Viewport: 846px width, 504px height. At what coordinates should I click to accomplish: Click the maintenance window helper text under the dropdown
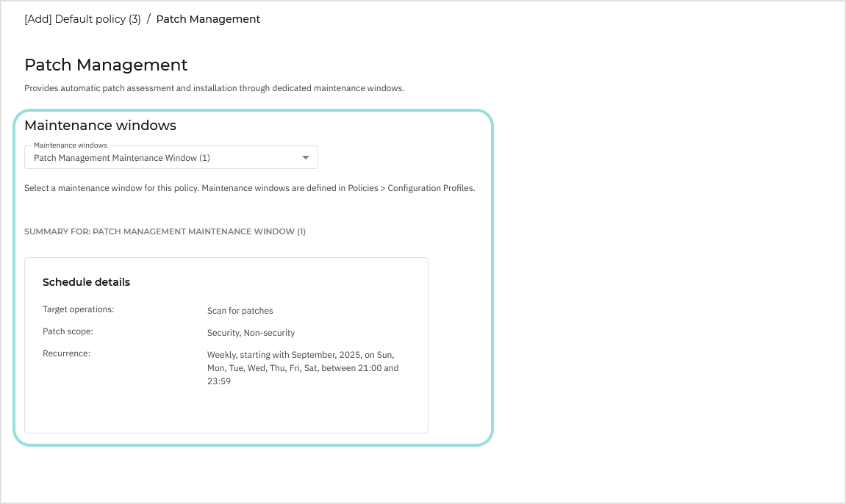(250, 188)
